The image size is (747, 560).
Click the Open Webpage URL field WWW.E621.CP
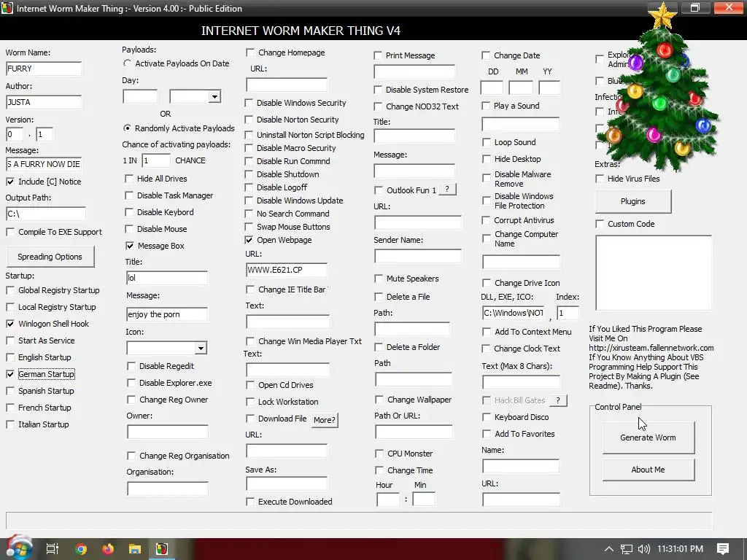click(x=286, y=270)
